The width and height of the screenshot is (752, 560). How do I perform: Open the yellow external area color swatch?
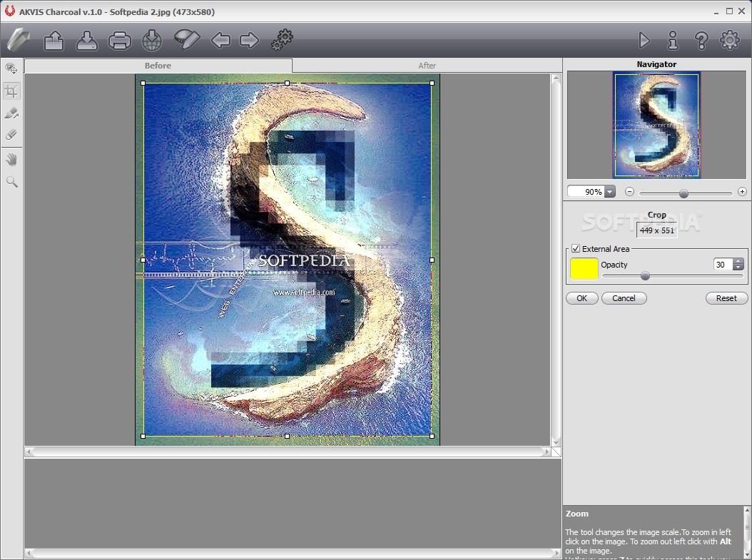coord(584,268)
